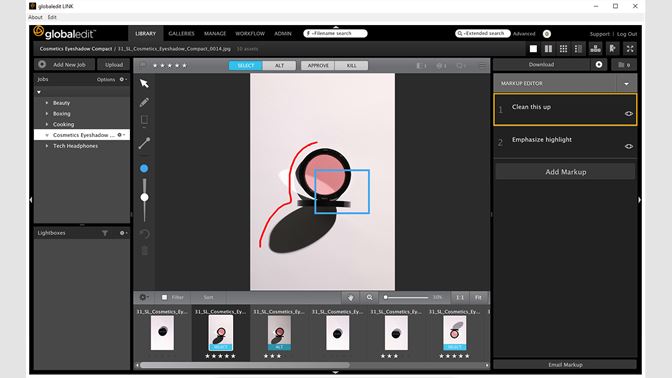This screenshot has width=672, height=378.
Task: Click the Download button
Action: coord(541,65)
